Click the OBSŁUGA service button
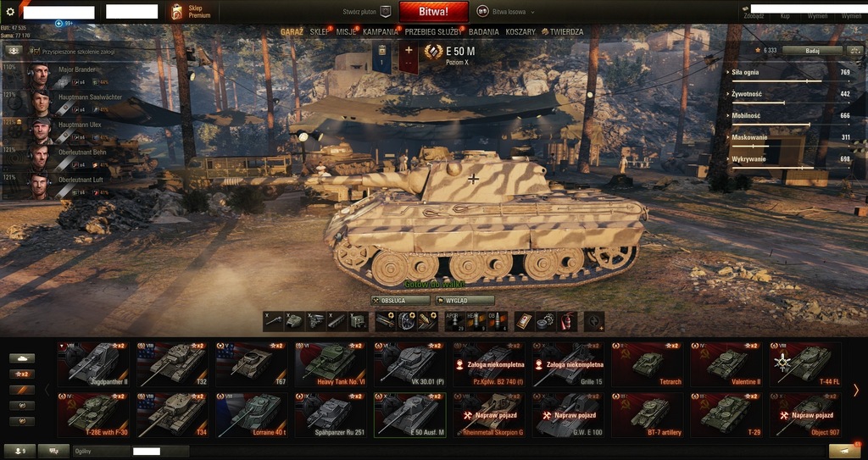Image resolution: width=868 pixels, height=460 pixels. click(x=400, y=301)
